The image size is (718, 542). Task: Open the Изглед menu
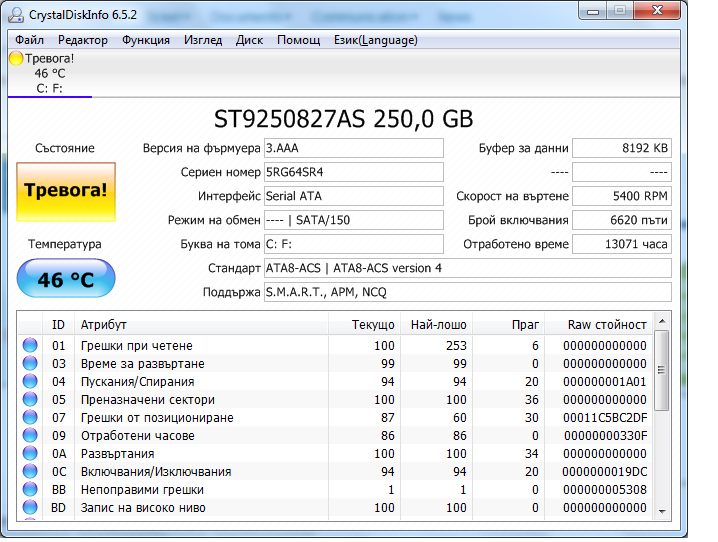tap(203, 40)
